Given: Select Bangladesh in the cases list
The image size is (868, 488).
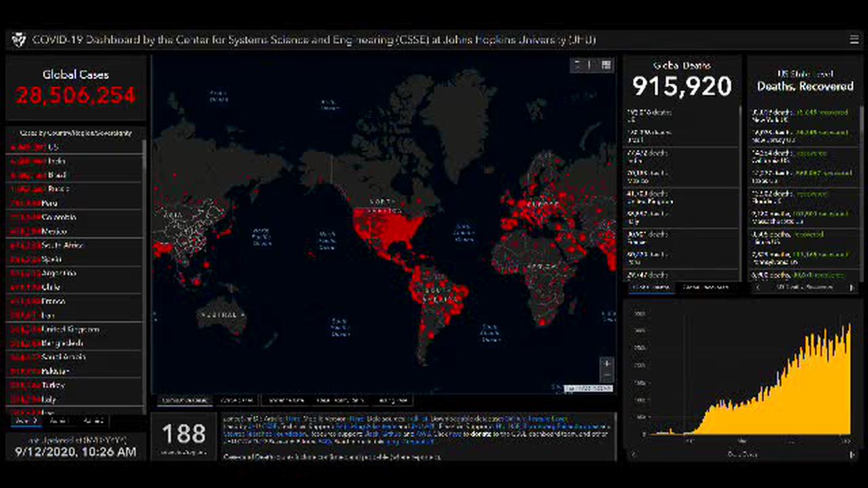Looking at the screenshot, I should pyautogui.click(x=75, y=343).
